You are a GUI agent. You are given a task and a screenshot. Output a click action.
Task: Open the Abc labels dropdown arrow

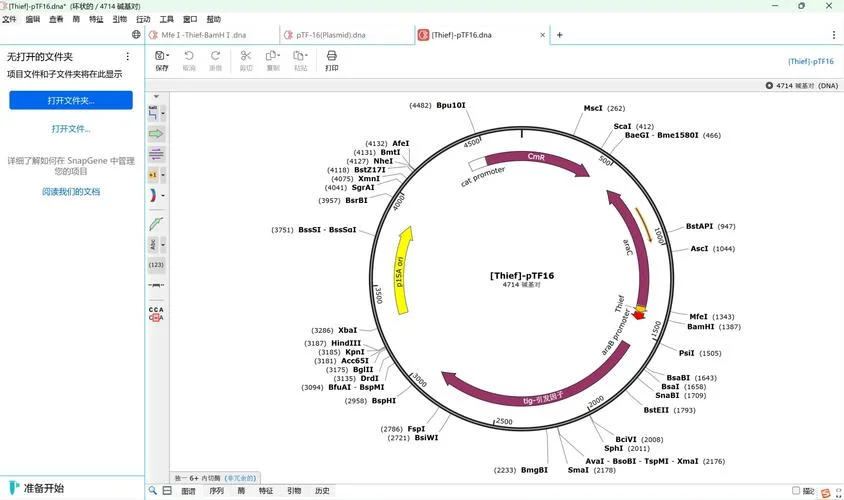163,245
